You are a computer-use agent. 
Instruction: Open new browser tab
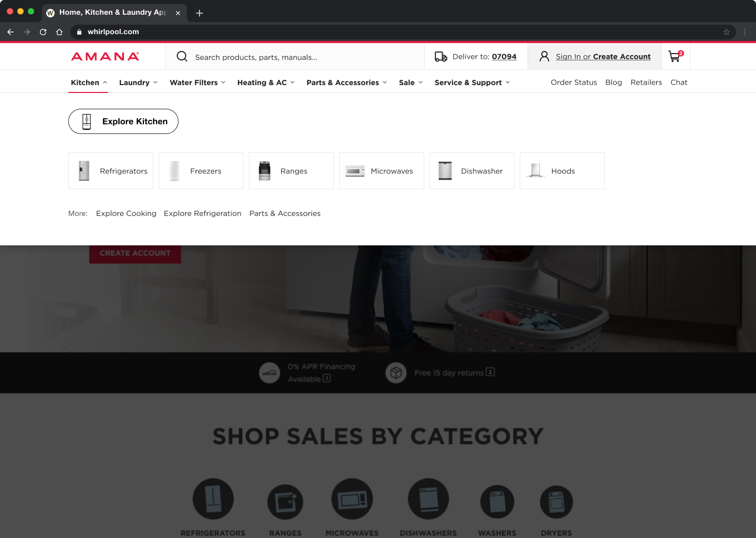click(x=199, y=13)
